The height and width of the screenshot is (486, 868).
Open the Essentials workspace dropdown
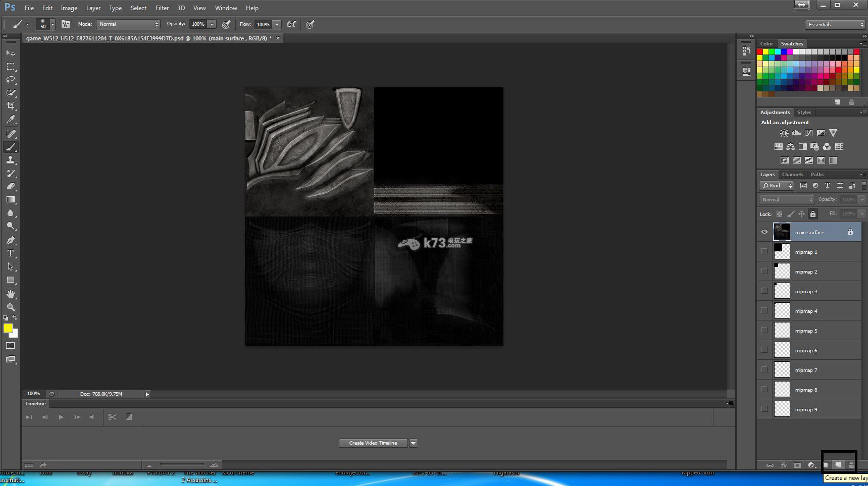[x=835, y=24]
